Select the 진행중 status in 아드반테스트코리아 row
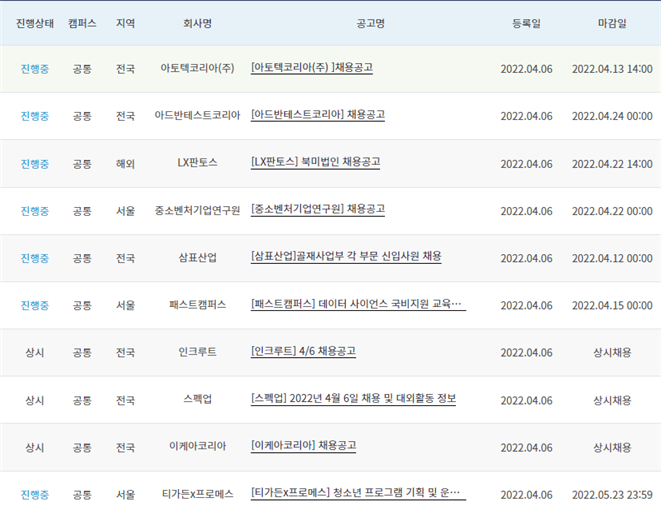Screen dimensions: 661x517 pyautogui.click(x=35, y=116)
